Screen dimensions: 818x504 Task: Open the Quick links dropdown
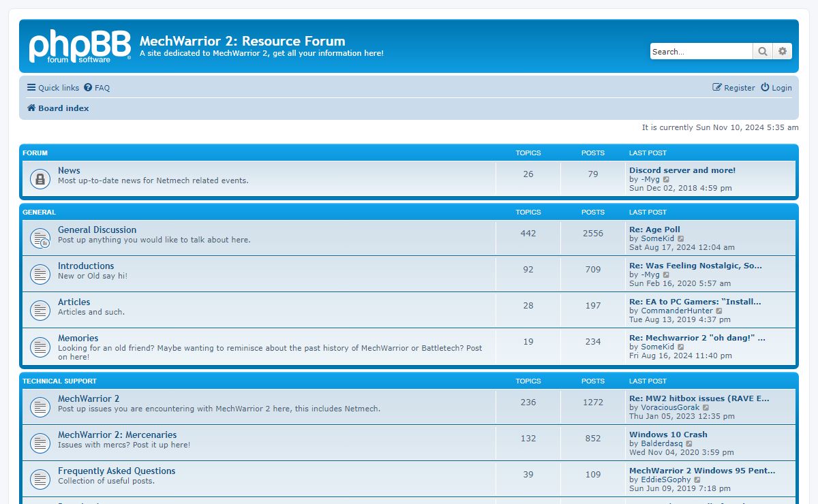pyautogui.click(x=53, y=88)
